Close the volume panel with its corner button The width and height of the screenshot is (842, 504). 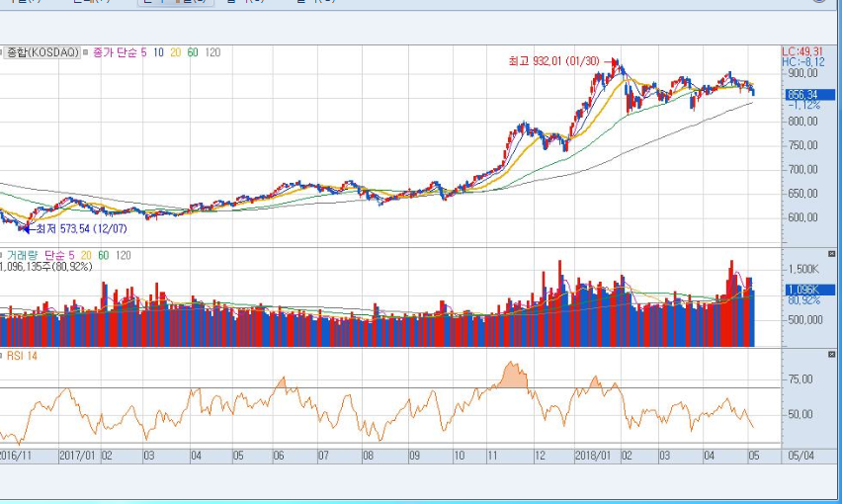tap(829, 253)
